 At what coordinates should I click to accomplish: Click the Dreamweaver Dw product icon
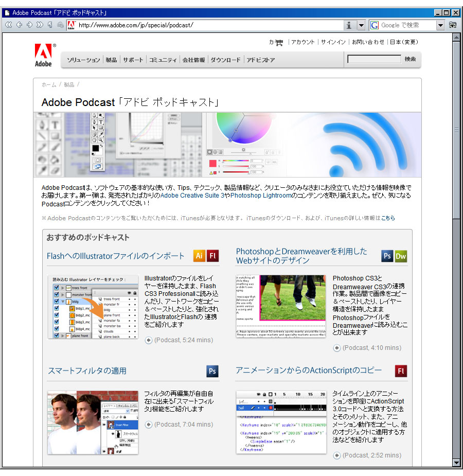click(x=401, y=256)
